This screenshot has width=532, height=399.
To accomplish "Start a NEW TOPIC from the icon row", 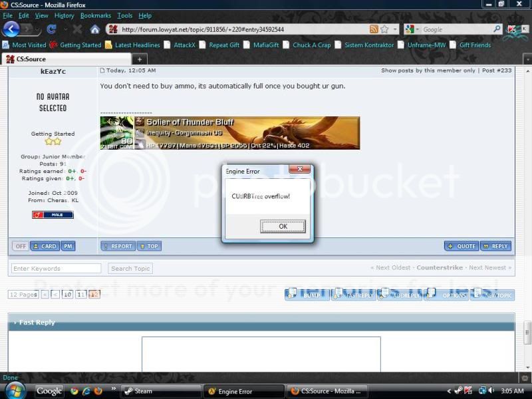I will coord(495,295).
